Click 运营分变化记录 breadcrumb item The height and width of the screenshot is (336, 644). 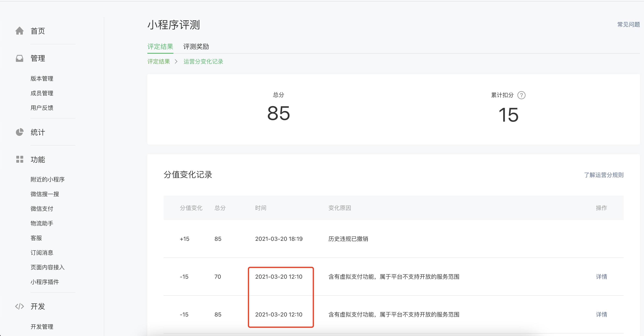tap(203, 61)
